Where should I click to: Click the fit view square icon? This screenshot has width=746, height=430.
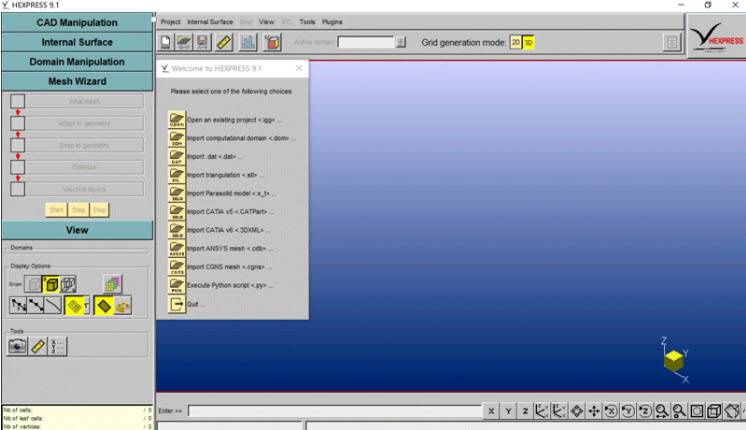pyautogui.click(x=697, y=411)
